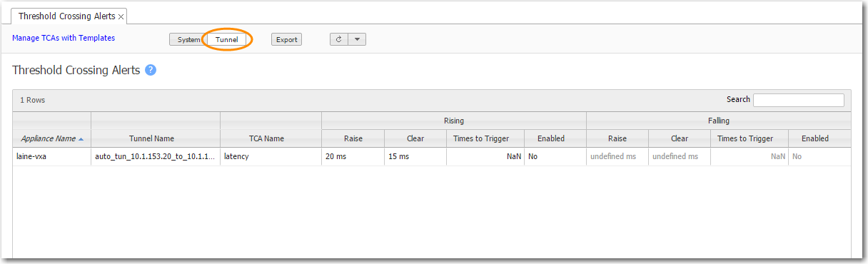Click the Rising group header
This screenshot has height=264, width=868.
[454, 121]
